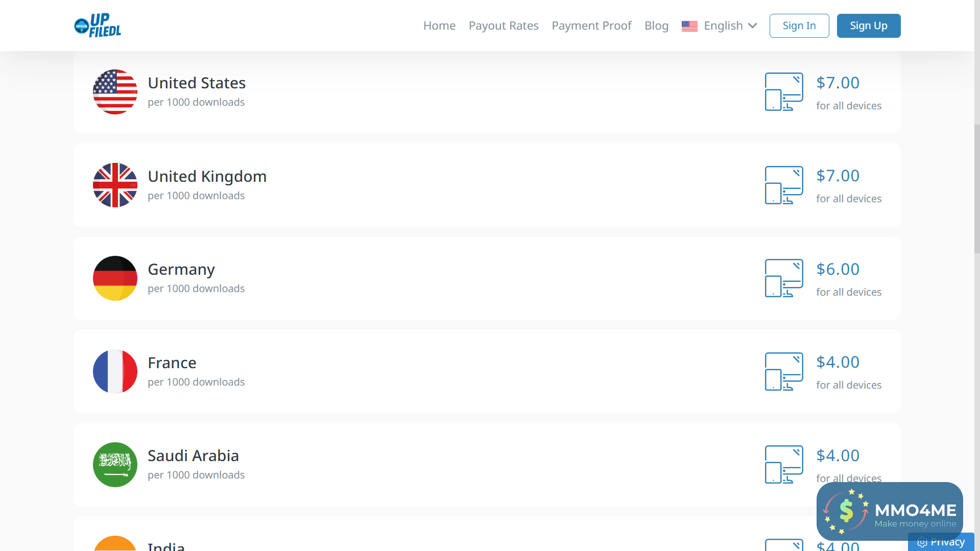Click the chevron next to English
Image resolution: width=980 pixels, height=551 pixels.
pos(752,26)
